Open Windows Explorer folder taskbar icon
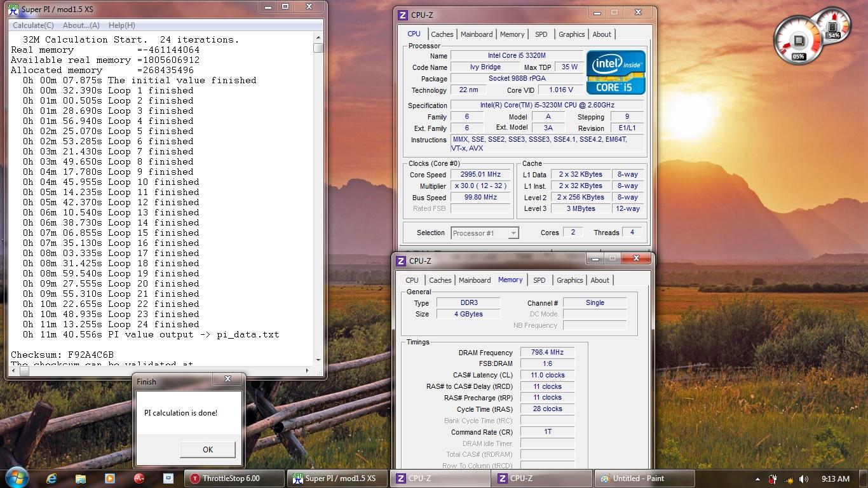868x488 pixels. [81, 478]
